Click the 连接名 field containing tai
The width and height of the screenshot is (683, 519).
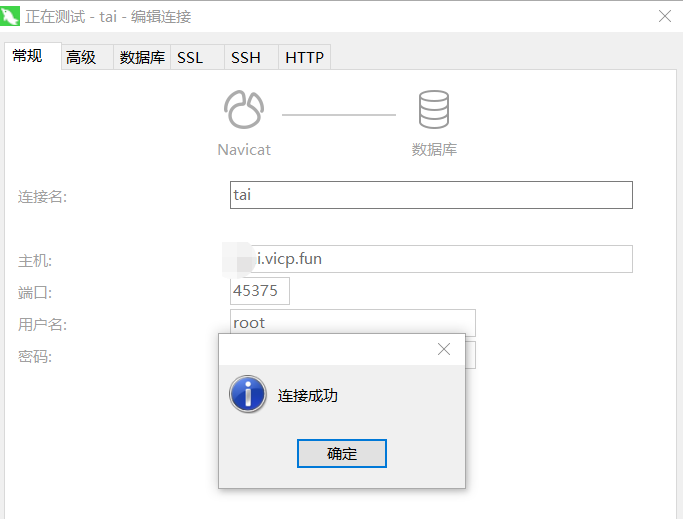(431, 195)
